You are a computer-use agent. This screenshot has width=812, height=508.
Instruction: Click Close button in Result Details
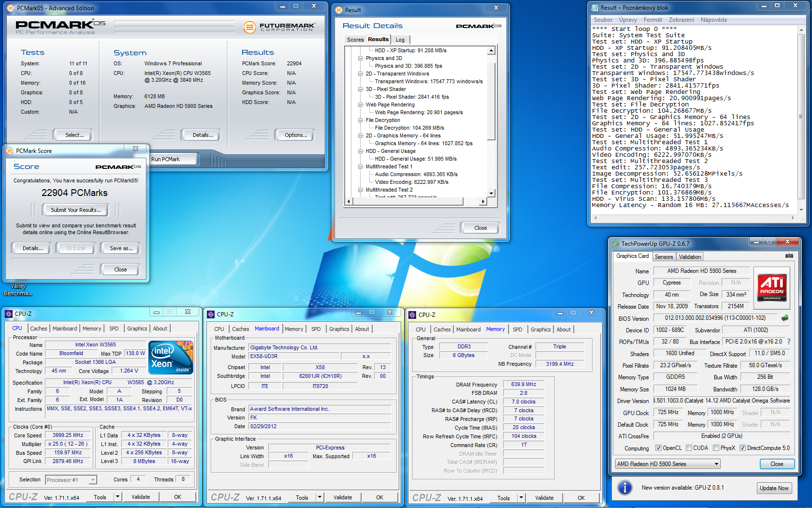click(x=480, y=228)
